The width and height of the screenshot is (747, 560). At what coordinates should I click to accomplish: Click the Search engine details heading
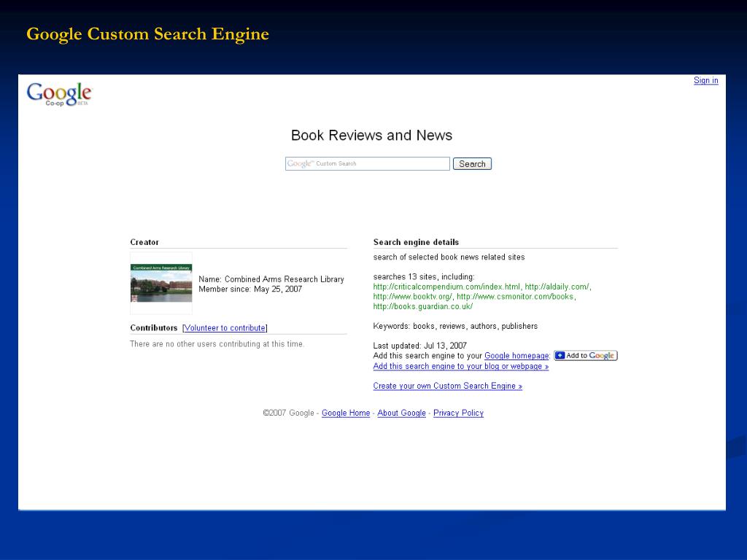coord(416,242)
